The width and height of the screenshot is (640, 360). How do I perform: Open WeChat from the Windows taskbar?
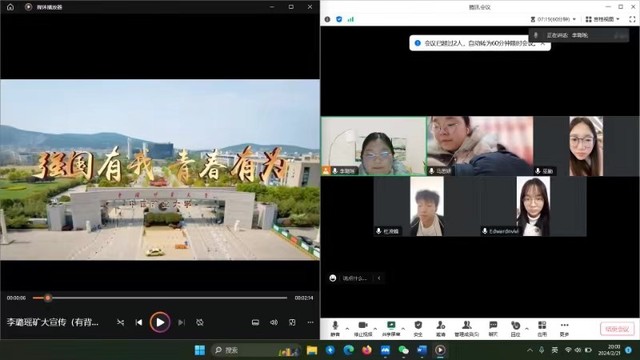click(403, 350)
